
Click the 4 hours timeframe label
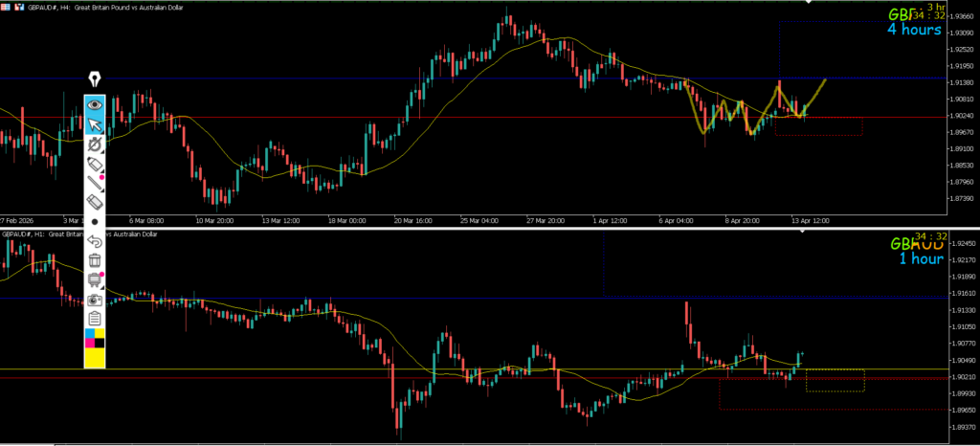tap(913, 30)
